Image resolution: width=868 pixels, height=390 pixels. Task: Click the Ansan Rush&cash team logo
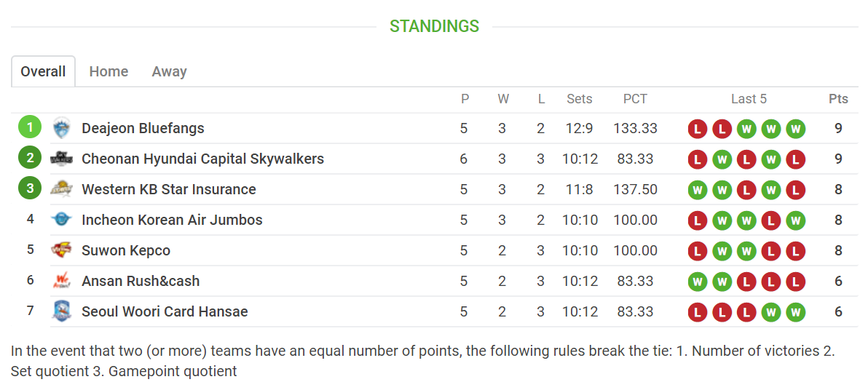(62, 282)
